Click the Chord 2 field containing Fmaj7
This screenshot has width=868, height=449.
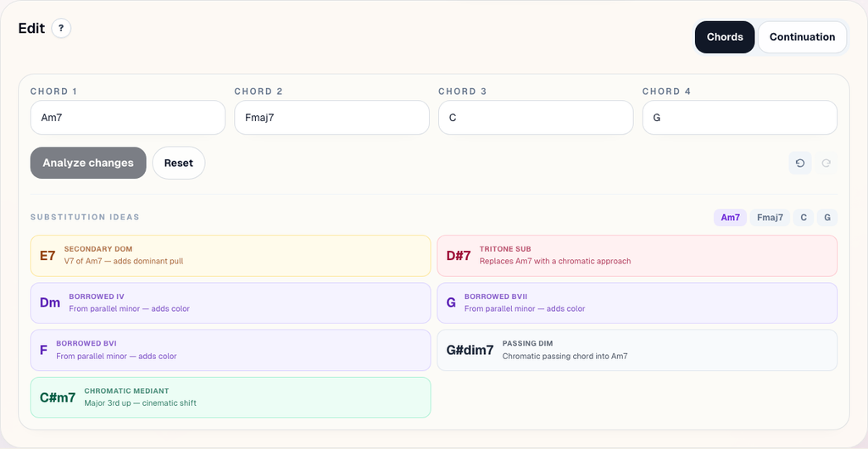(331, 117)
